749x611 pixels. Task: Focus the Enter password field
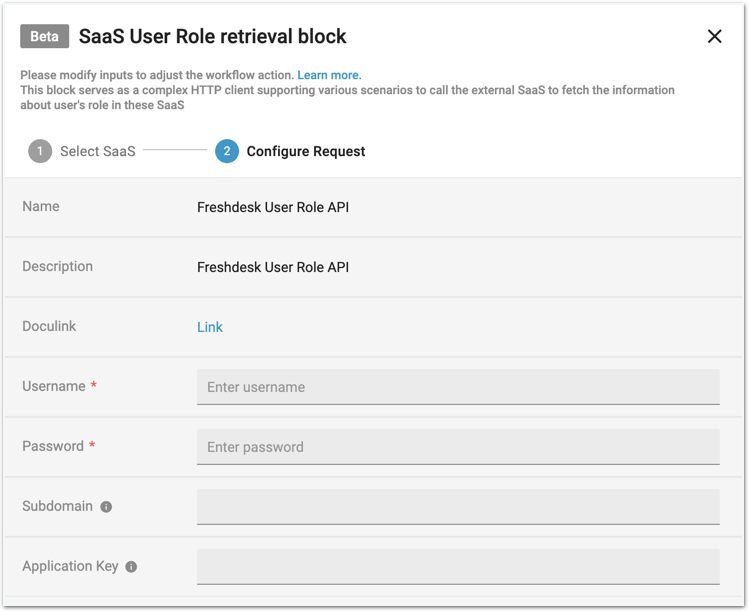(x=458, y=447)
